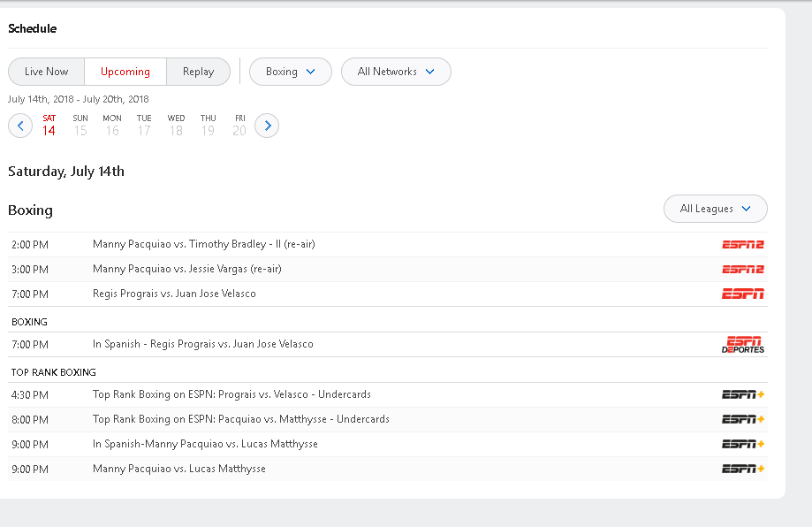The height and width of the screenshot is (527, 812).
Task: Switch to the Replay tab
Action: pyautogui.click(x=198, y=72)
